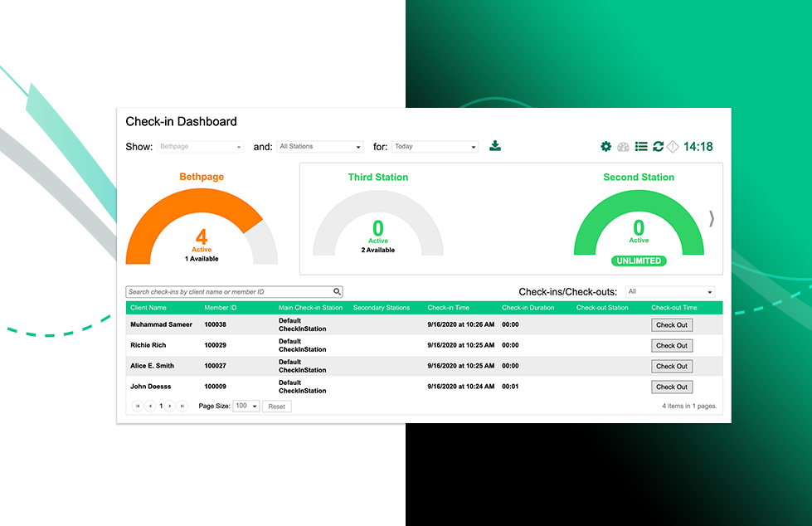This screenshot has height=526, width=812.
Task: Click the settings gear icon
Action: click(606, 146)
